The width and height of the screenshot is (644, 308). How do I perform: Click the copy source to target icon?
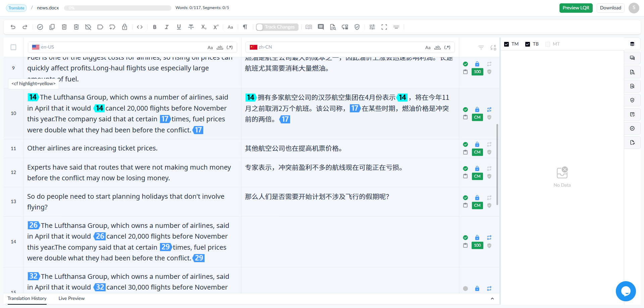pyautogui.click(x=52, y=27)
